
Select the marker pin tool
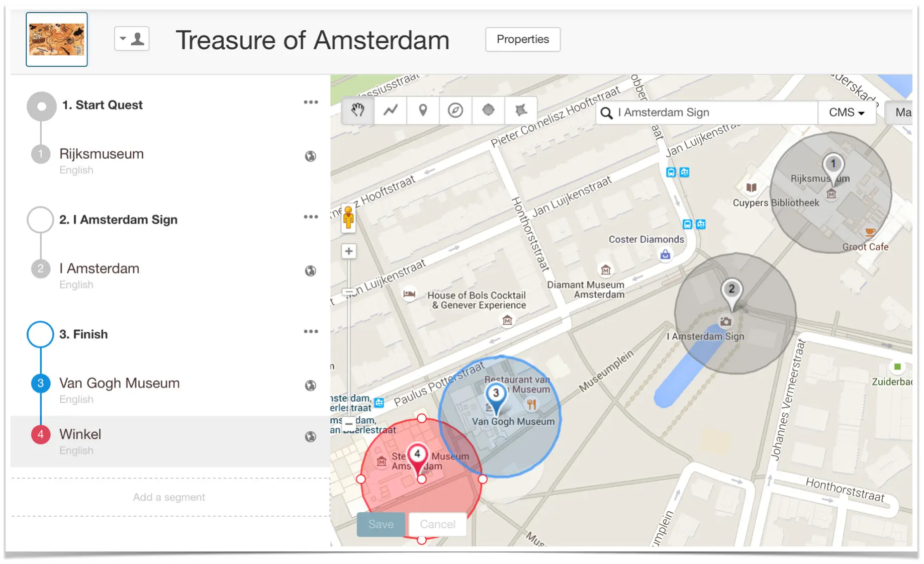click(423, 110)
